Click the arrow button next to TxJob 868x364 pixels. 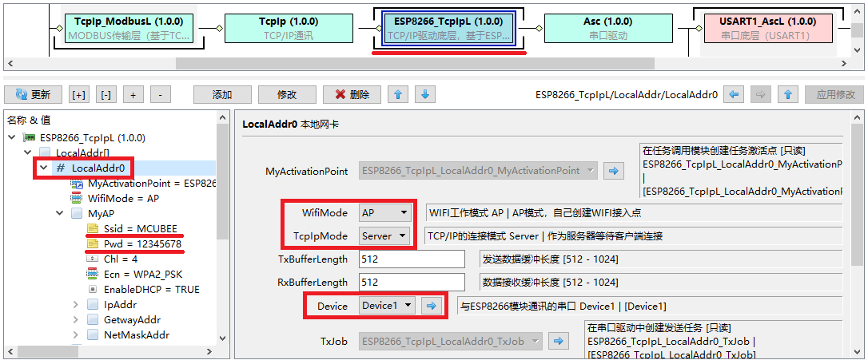[557, 342]
